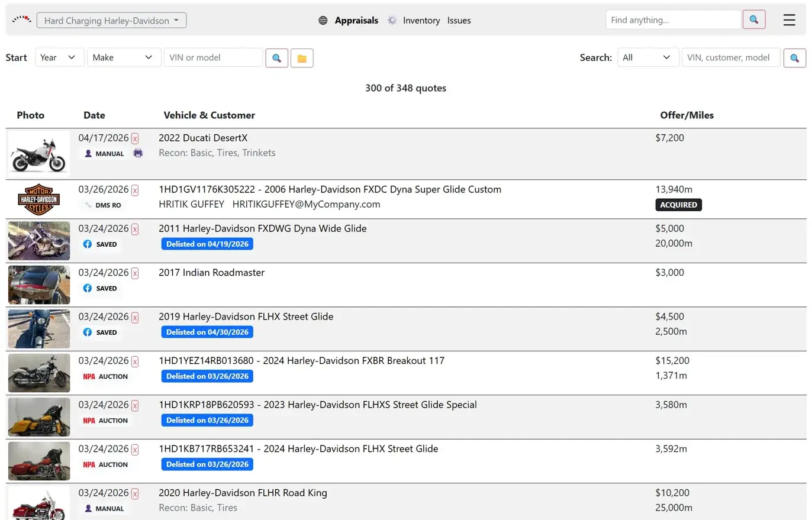Click the Facebook SAVED badge on Indian Roadmaster
812x520 pixels.
tap(100, 288)
